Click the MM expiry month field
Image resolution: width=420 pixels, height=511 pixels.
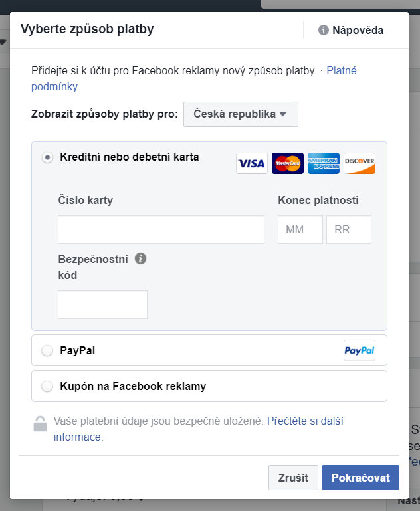[300, 230]
